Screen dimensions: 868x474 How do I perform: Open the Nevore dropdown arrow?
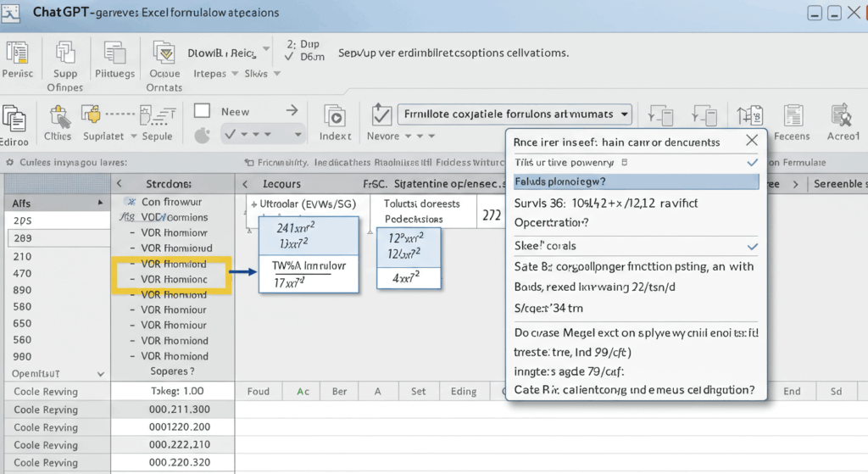point(408,137)
